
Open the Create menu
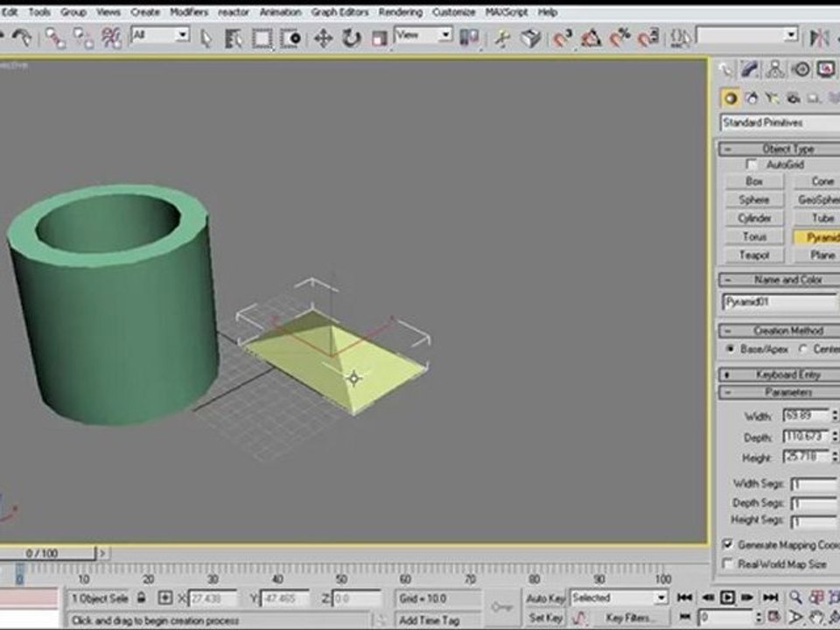pos(145,11)
